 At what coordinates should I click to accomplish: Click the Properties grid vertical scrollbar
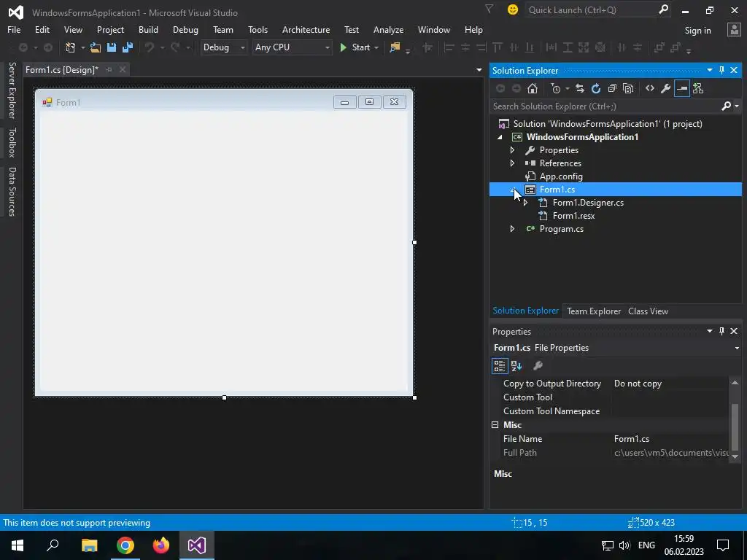coord(735,419)
